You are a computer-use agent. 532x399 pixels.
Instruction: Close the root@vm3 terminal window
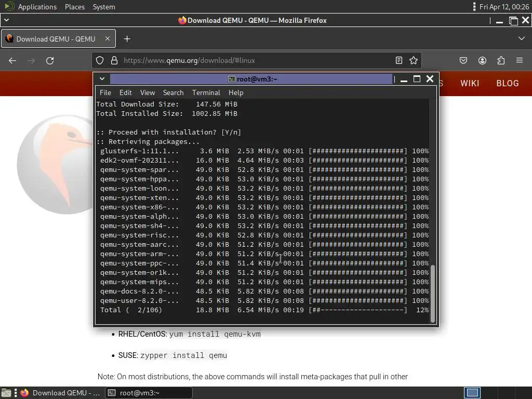click(x=430, y=79)
